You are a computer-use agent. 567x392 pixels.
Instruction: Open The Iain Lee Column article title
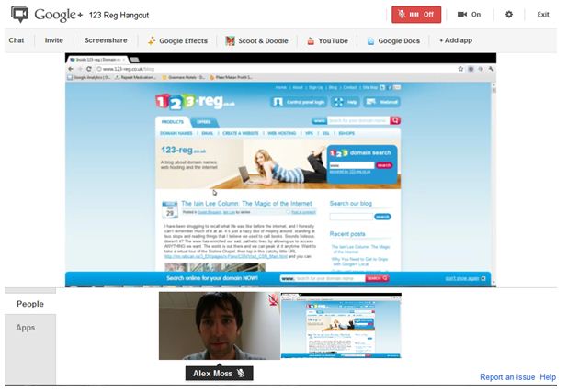(246, 204)
